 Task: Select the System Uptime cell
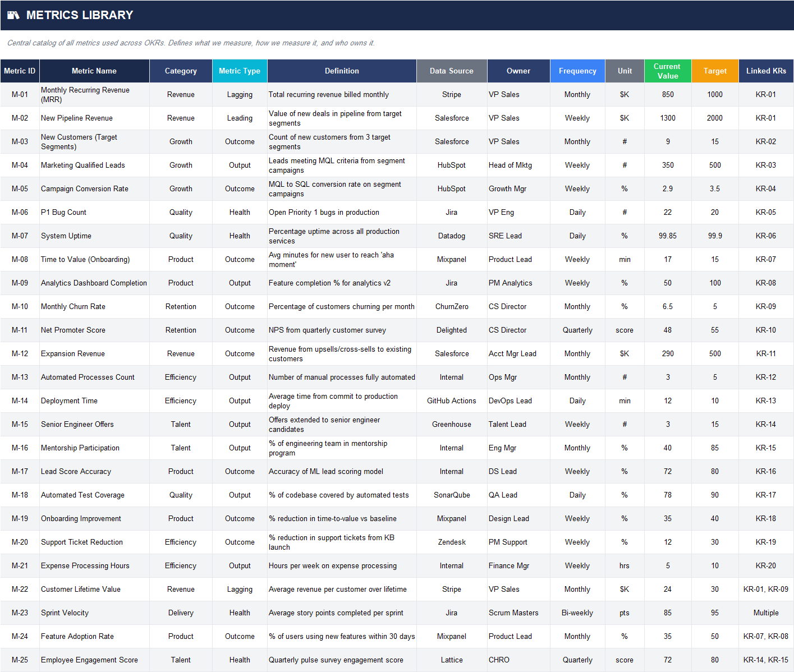coord(94,236)
